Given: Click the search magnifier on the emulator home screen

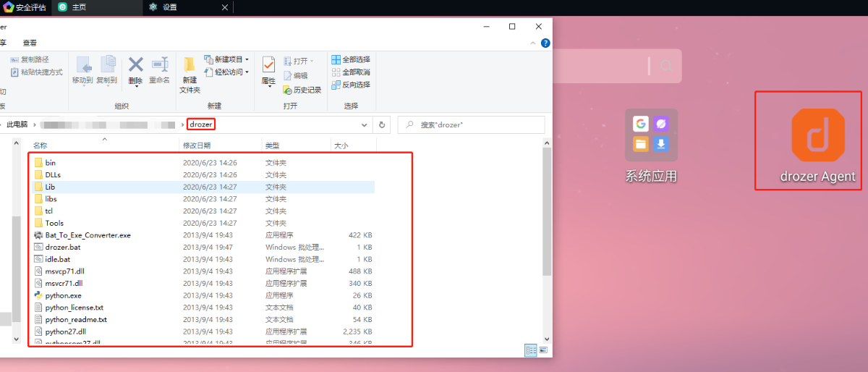Looking at the screenshot, I should (x=666, y=67).
